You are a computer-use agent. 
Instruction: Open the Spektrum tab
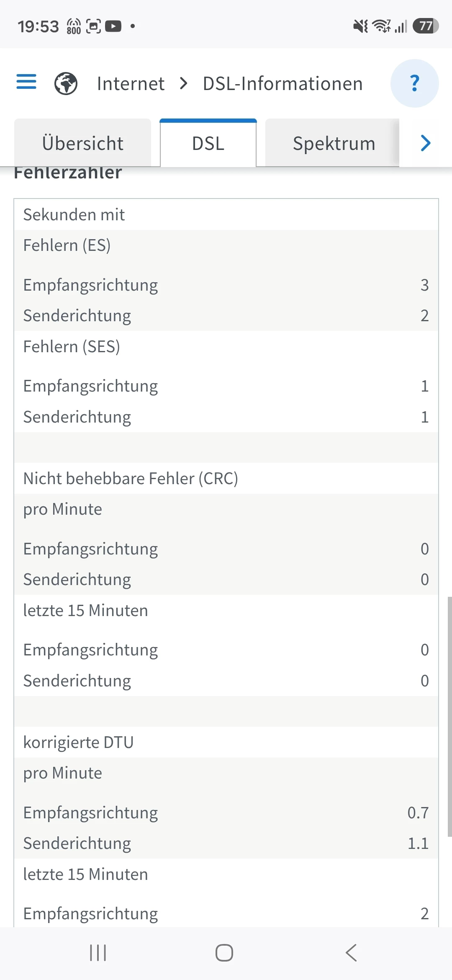pyautogui.click(x=333, y=143)
